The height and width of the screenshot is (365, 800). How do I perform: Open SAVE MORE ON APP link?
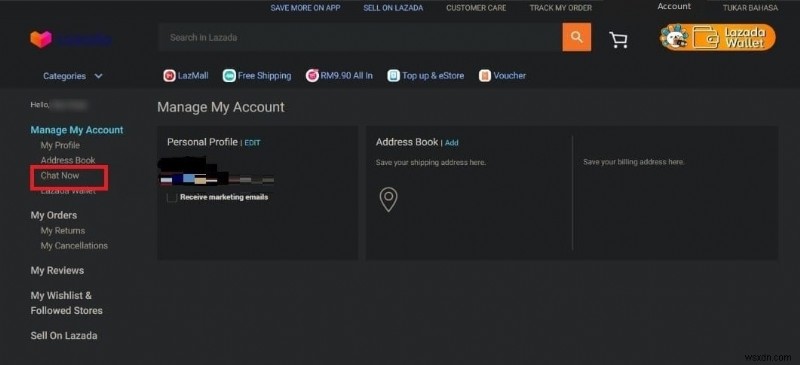coord(306,8)
